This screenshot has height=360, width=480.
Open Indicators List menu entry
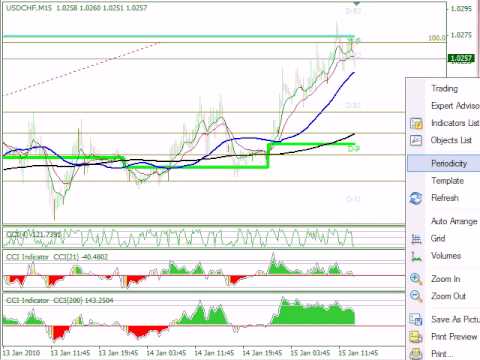tap(455, 123)
